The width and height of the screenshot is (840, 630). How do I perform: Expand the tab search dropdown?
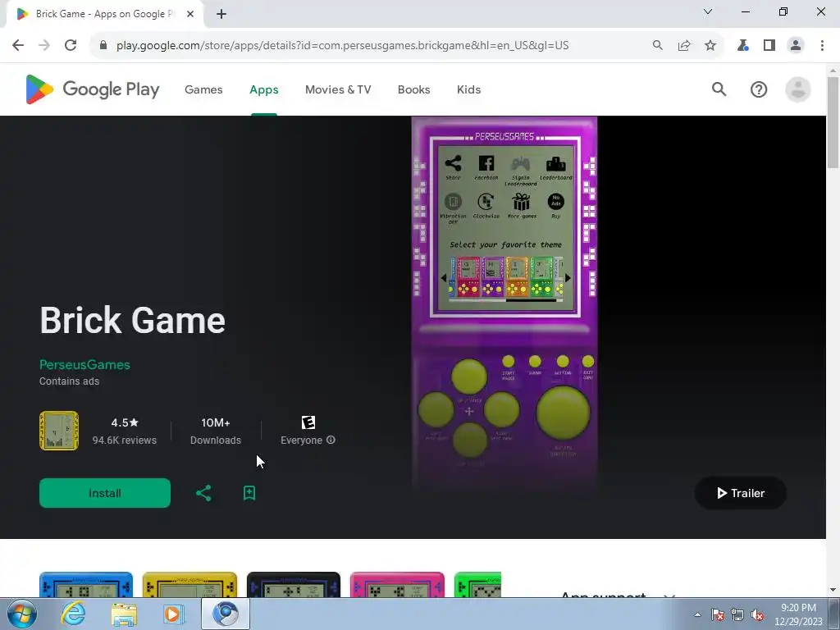[708, 11]
